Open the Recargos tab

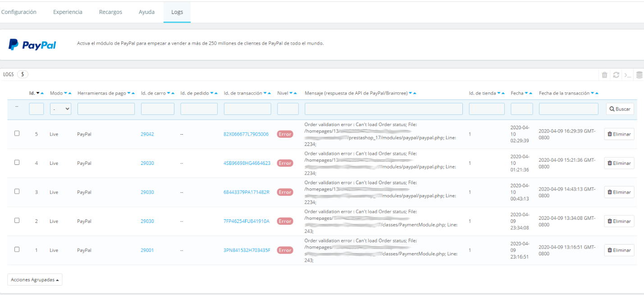110,12
